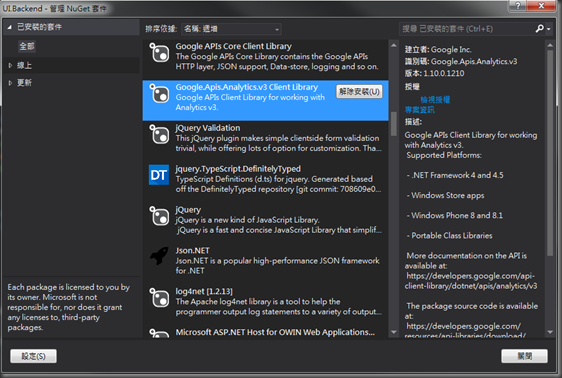The height and width of the screenshot is (378, 562).
Task: Select the jQuery package title
Action: 188,210
